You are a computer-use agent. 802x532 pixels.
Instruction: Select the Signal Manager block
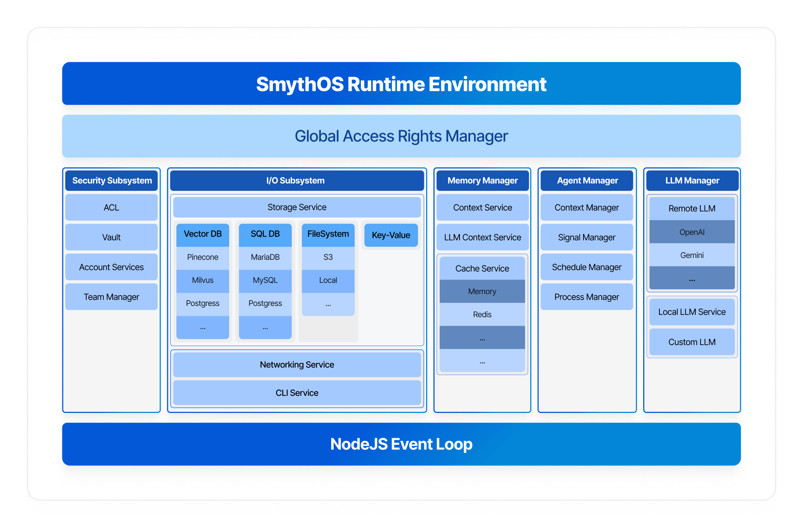(x=586, y=237)
